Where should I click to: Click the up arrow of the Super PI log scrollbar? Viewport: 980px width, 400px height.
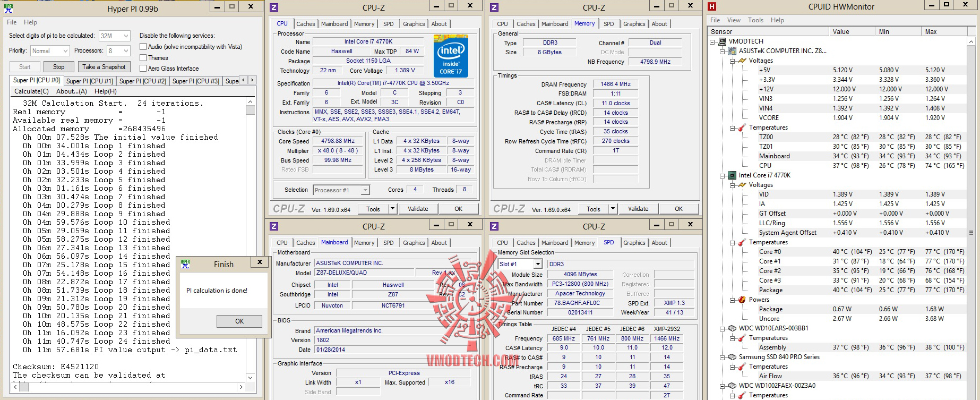coord(251,103)
